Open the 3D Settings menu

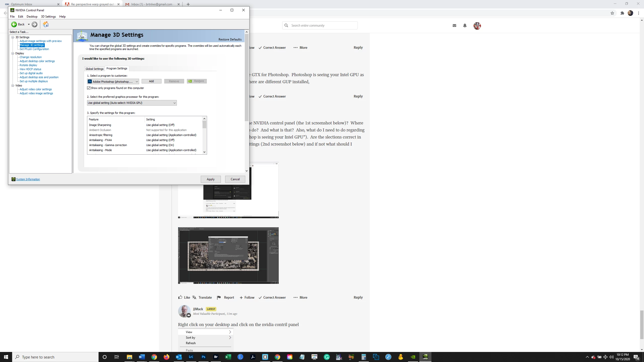(x=48, y=17)
